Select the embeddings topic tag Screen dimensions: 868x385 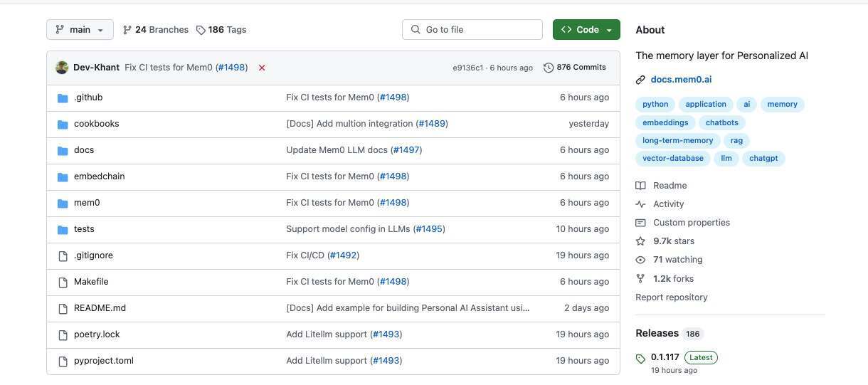(665, 123)
